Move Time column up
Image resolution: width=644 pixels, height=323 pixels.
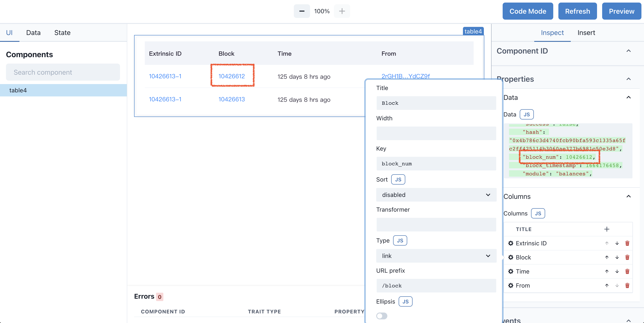606,271
